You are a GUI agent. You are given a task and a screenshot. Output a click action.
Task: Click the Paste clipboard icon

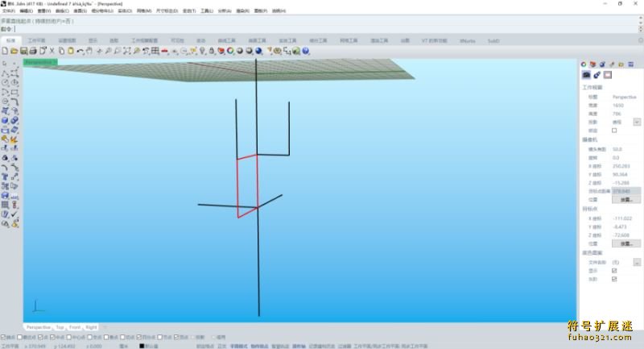pyautogui.click(x=71, y=51)
